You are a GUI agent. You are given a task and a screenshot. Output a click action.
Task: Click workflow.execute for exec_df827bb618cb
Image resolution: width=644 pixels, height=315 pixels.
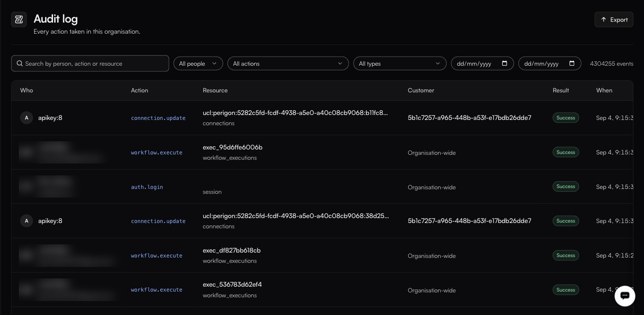click(x=156, y=255)
